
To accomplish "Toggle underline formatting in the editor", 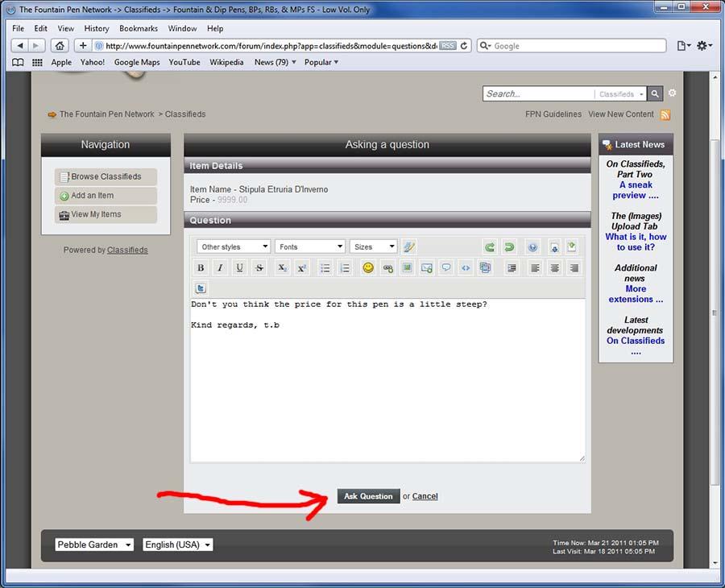I will (239, 268).
